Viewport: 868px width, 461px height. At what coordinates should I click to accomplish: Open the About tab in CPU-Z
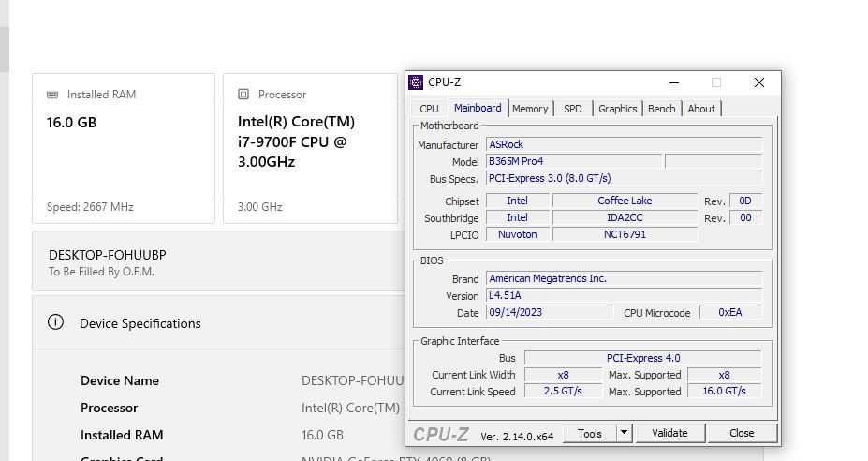point(701,109)
